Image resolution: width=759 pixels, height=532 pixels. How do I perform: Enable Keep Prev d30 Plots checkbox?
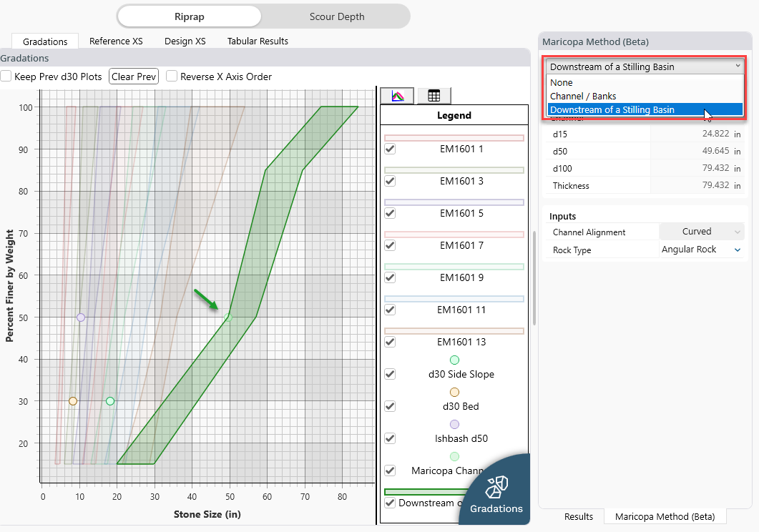(6, 76)
